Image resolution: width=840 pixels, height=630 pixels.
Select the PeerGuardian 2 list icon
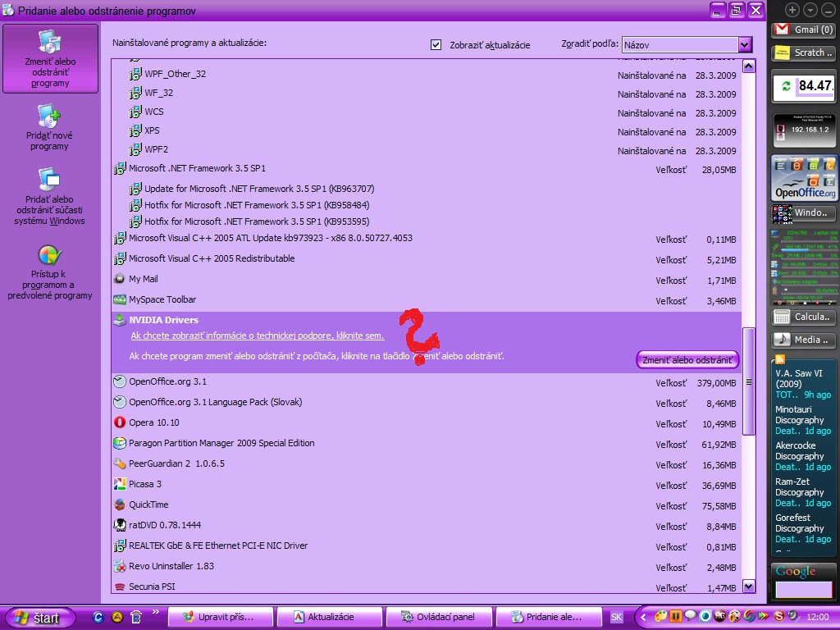tap(119, 463)
